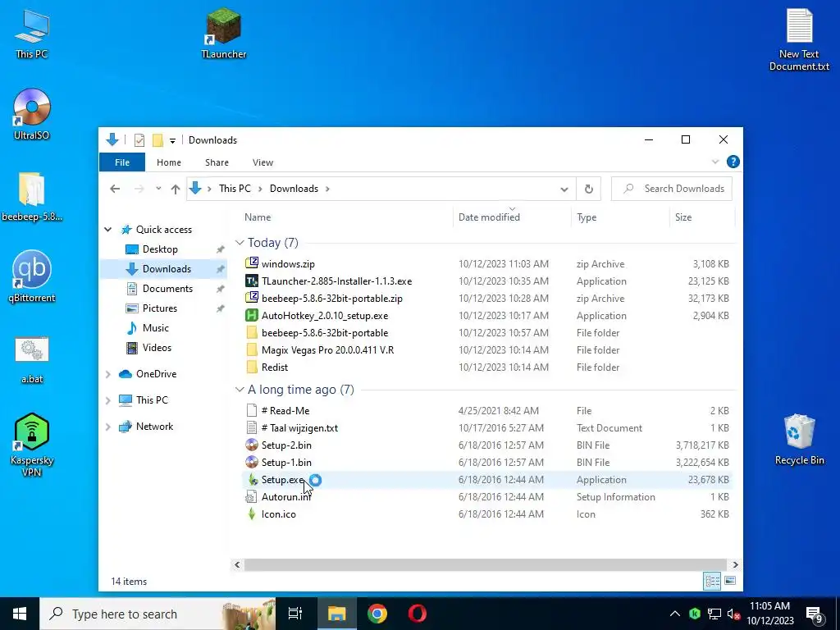Open recent locations dropdown arrow

pos(158,189)
